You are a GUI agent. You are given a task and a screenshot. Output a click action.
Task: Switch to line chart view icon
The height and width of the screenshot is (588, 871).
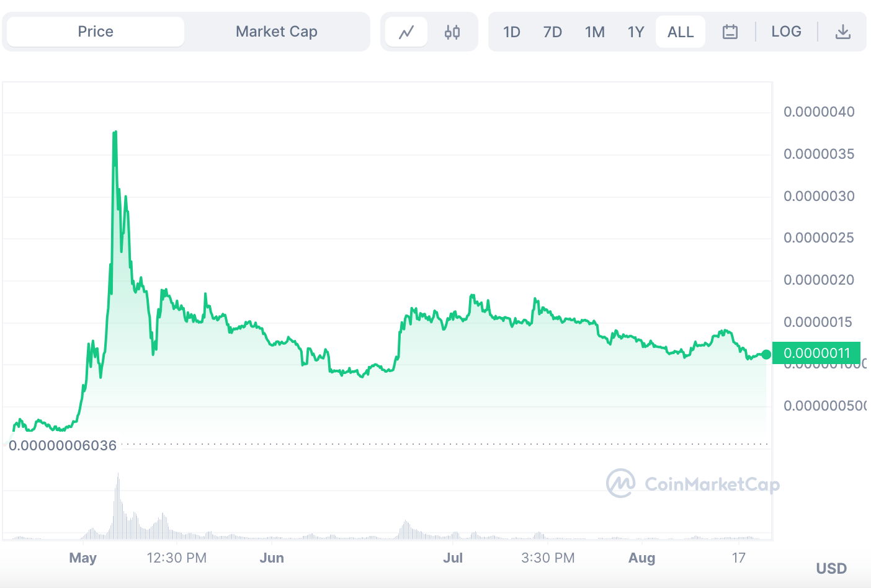(x=406, y=32)
